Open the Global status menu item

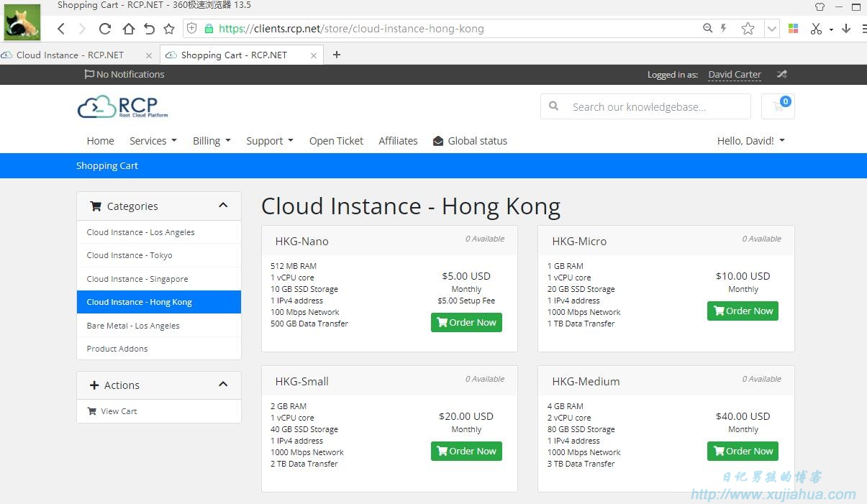pos(470,141)
